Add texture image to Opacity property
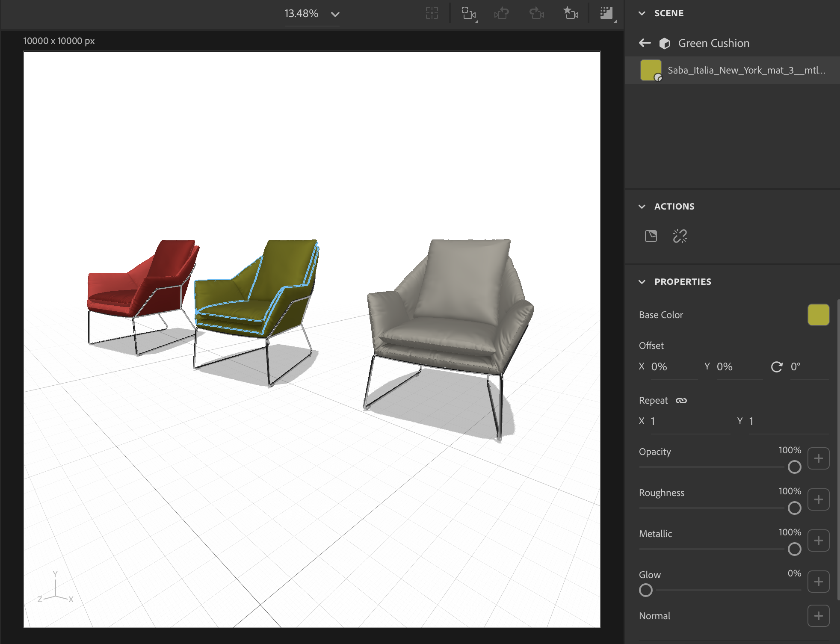 coord(818,458)
